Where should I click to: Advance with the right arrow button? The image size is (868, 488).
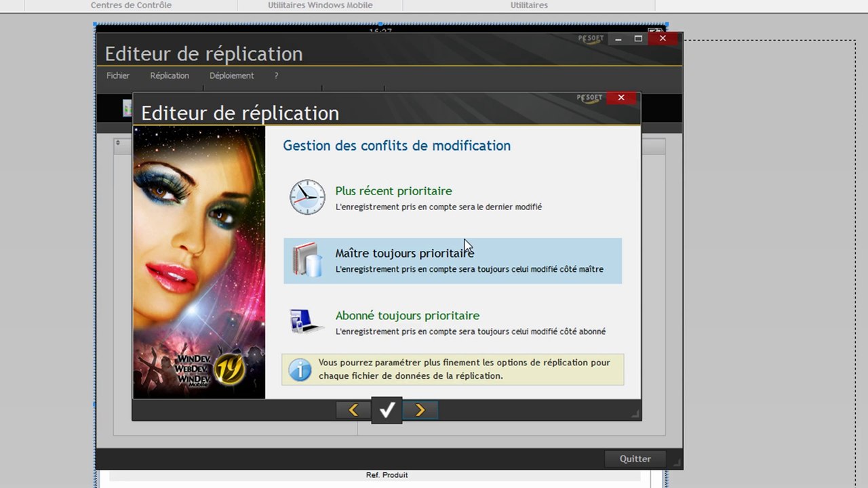pyautogui.click(x=420, y=410)
